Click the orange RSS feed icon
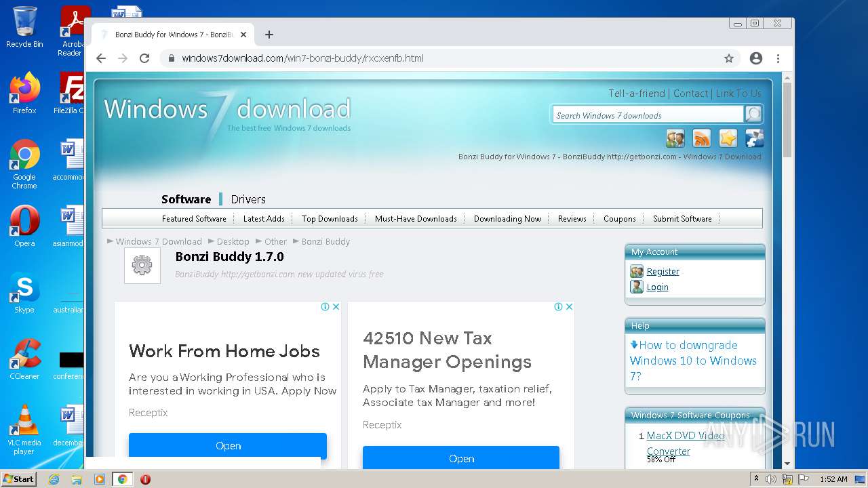868x488 pixels. click(702, 138)
